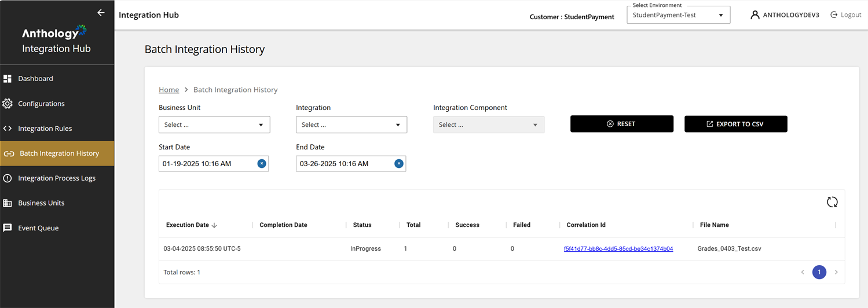Click the refresh icon above the table
The image size is (868, 308).
[832, 202]
